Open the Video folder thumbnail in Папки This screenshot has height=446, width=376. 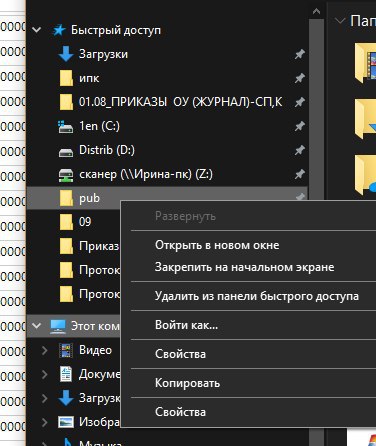pos(365,63)
